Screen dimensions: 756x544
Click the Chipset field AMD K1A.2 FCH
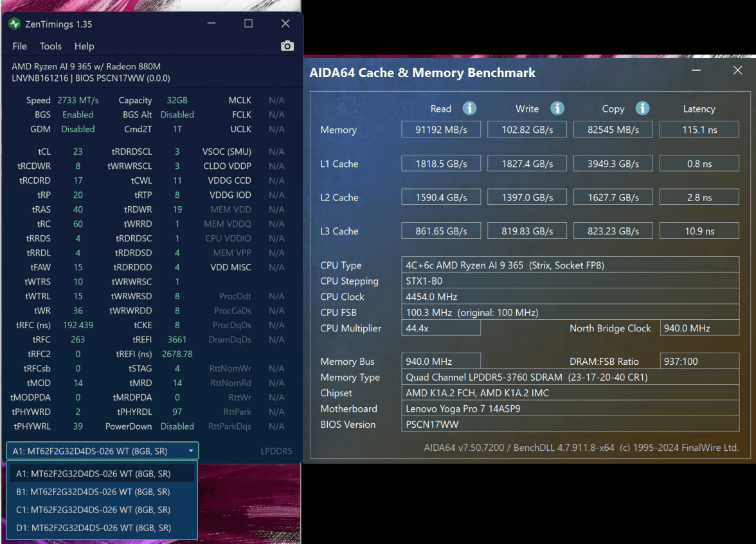click(570, 392)
